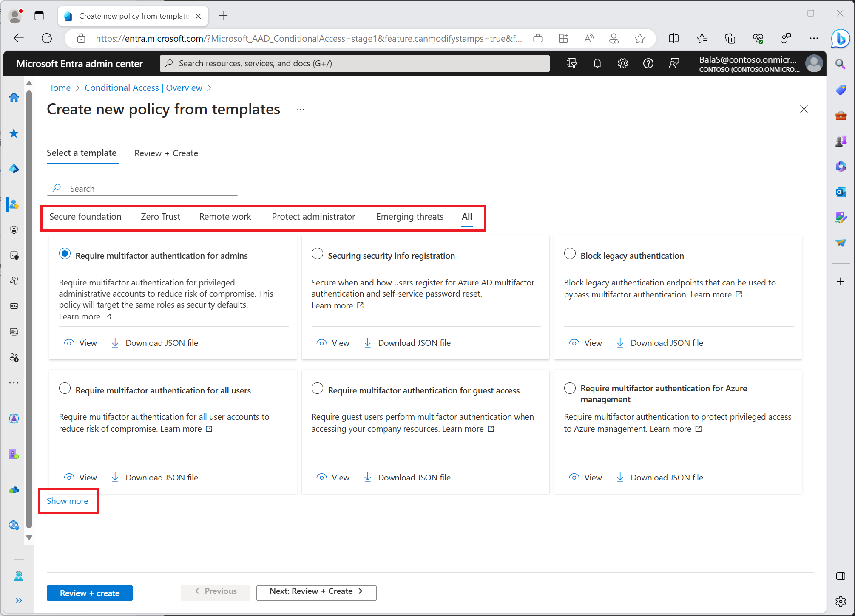Click inside the template Search field
The height and width of the screenshot is (616, 855).
tap(142, 188)
